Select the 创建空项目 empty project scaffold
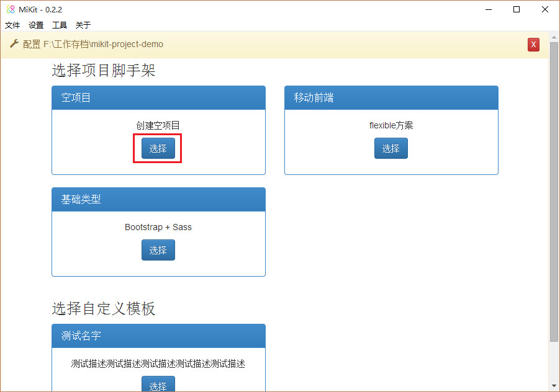 coord(158,148)
